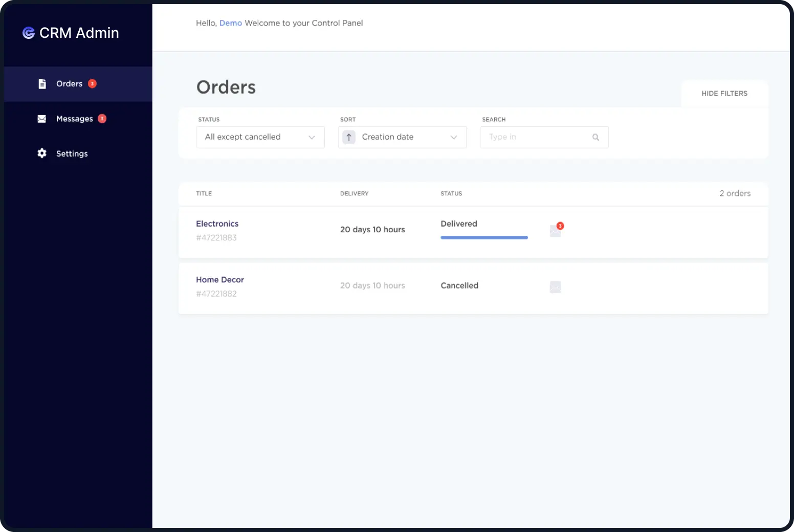The height and width of the screenshot is (532, 794).
Task: Open the Status dropdown showing All except cancelled
Action: pos(260,137)
